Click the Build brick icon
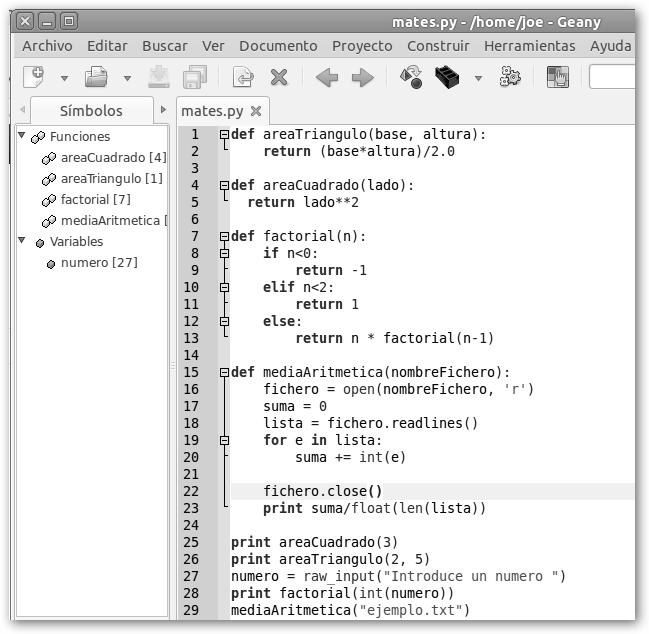Viewport: 649px width, 634px height. (447, 77)
